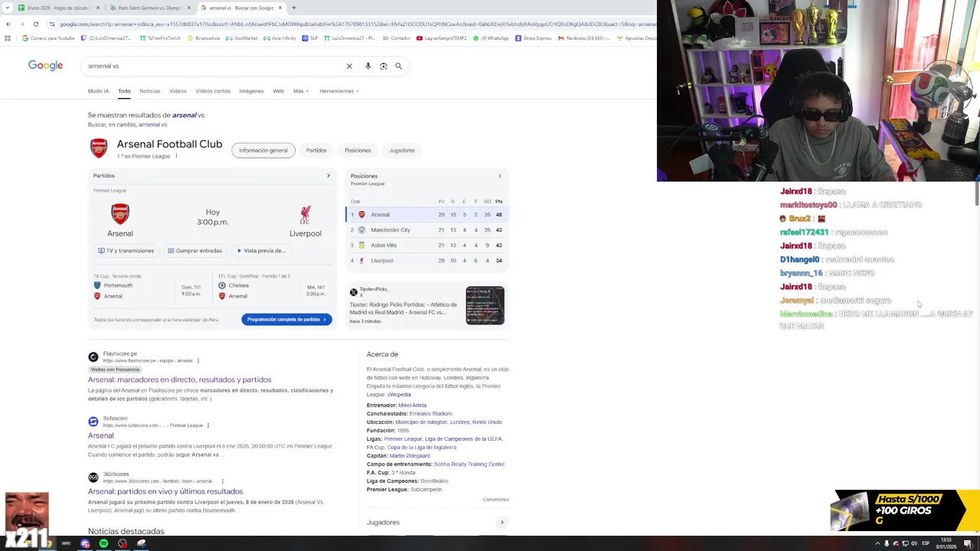
Task: Open 365Scores partidos en vivo result
Action: [x=165, y=491]
